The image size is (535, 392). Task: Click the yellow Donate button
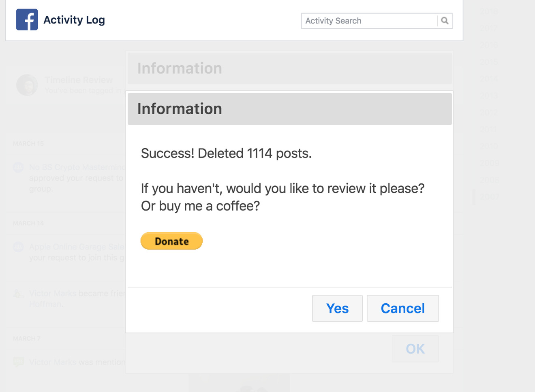click(171, 241)
